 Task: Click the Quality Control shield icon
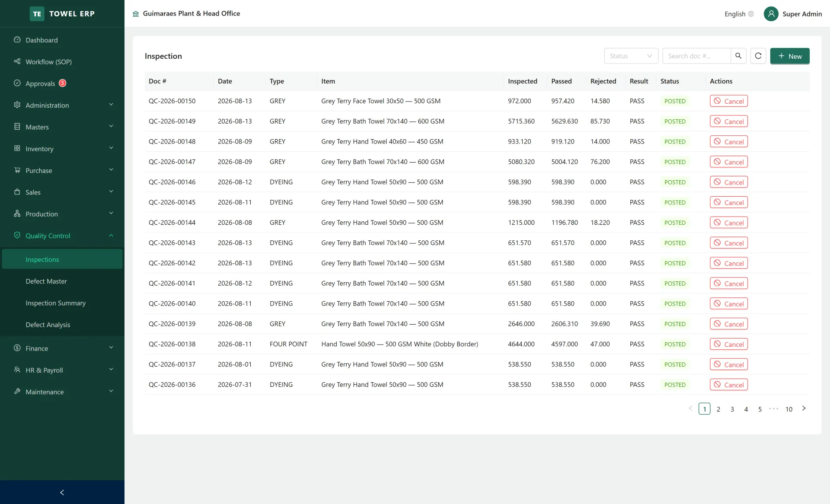pos(17,235)
